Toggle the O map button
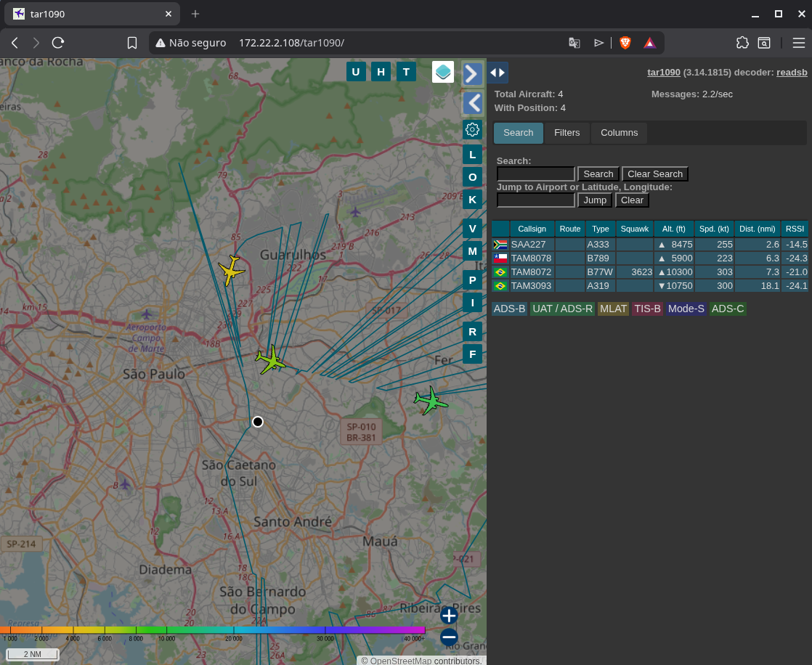This screenshot has height=665, width=812. point(472,177)
